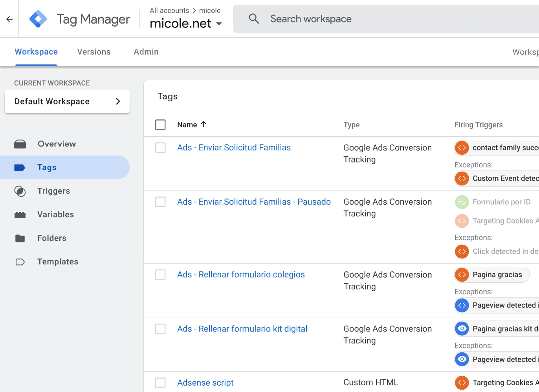The image size is (539, 392).
Task: Click the Tag Manager logo icon
Action: pos(38,19)
